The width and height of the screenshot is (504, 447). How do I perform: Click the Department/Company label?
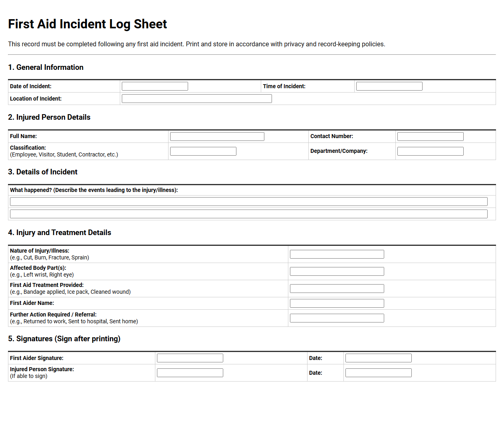point(339,151)
